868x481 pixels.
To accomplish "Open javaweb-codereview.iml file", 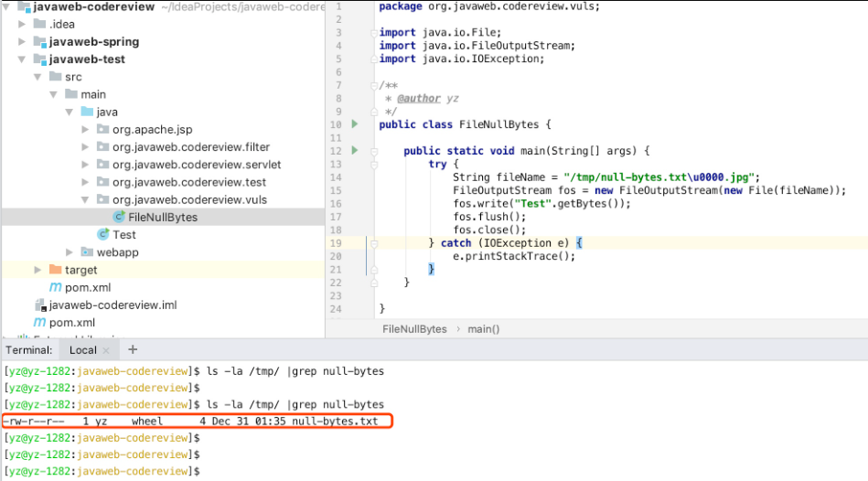I will pyautogui.click(x=113, y=305).
